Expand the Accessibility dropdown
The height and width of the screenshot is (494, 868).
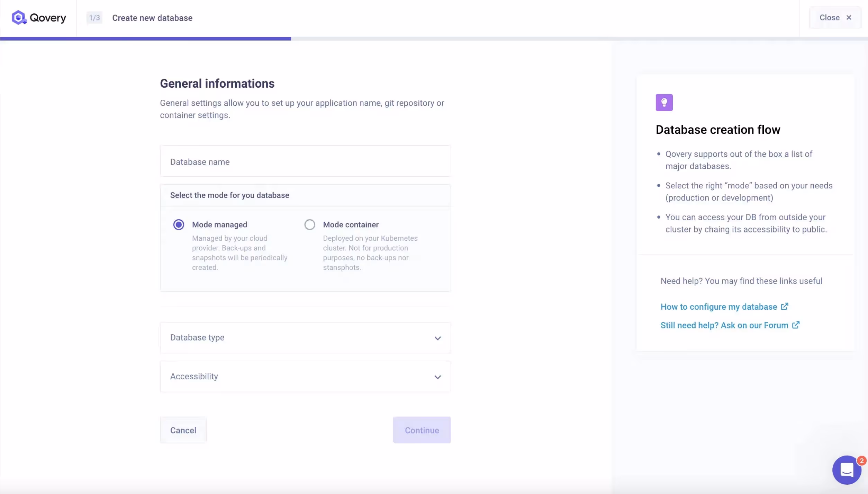tap(305, 376)
